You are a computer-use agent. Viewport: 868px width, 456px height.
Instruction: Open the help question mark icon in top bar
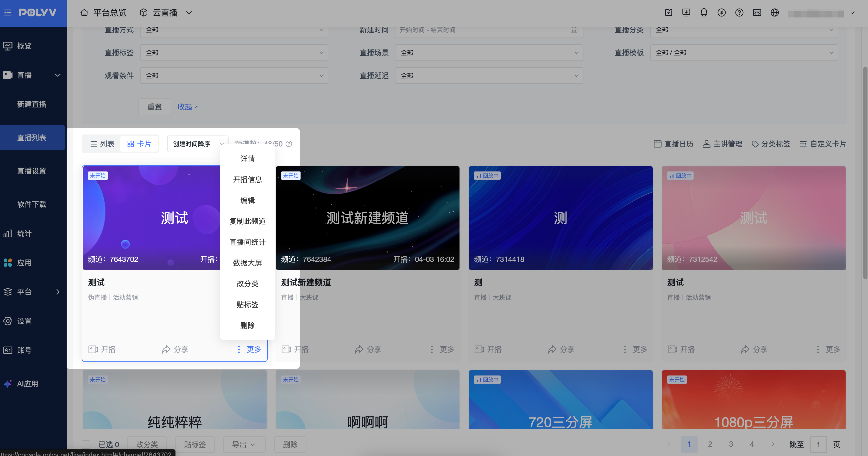click(739, 13)
